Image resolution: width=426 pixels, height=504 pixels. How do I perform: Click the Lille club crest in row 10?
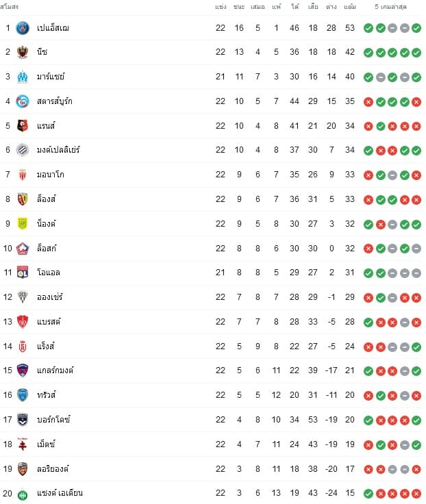pos(23,249)
